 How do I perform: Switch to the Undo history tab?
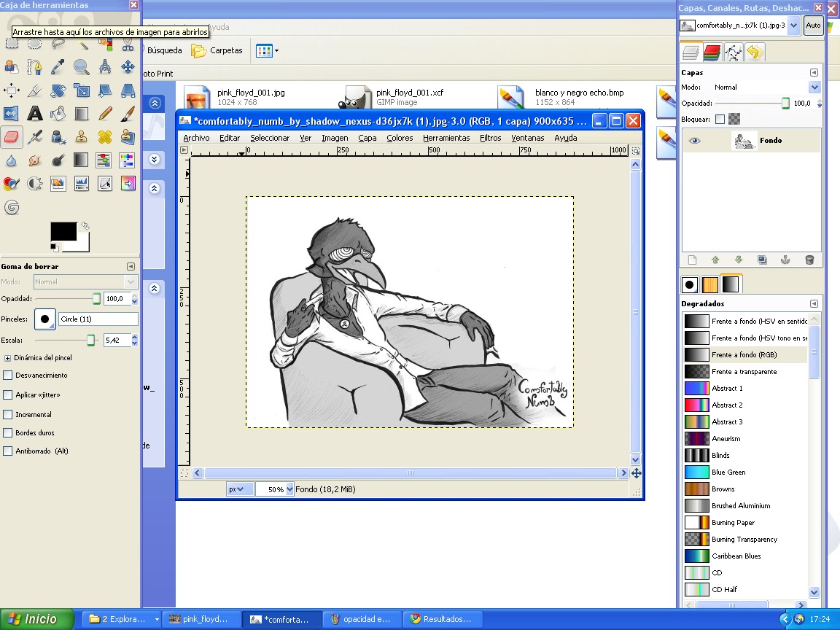755,52
